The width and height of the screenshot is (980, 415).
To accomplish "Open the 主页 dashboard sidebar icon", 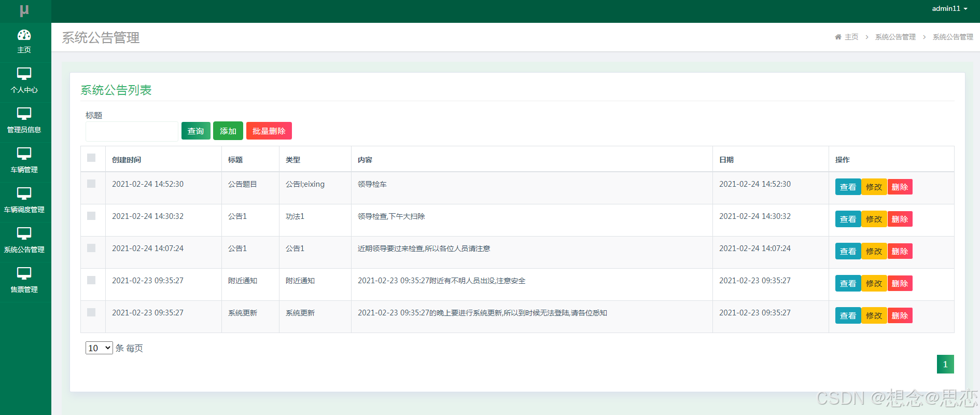I will (24, 35).
